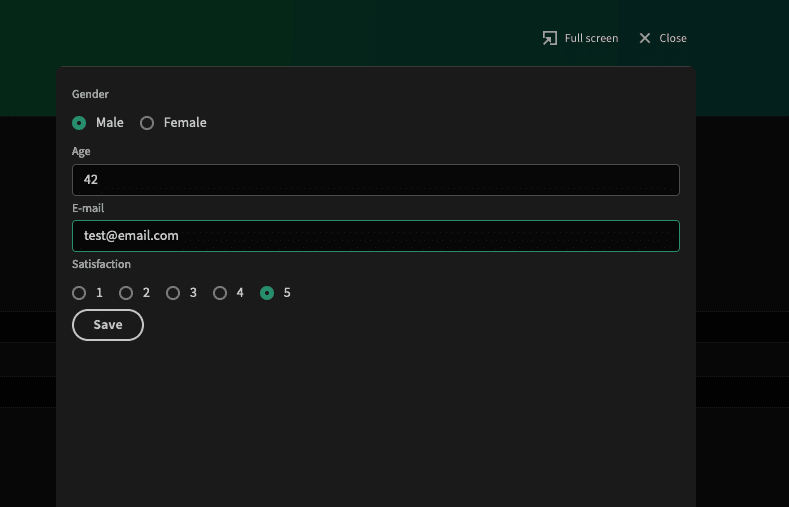Select the Female radio button

[x=147, y=123]
